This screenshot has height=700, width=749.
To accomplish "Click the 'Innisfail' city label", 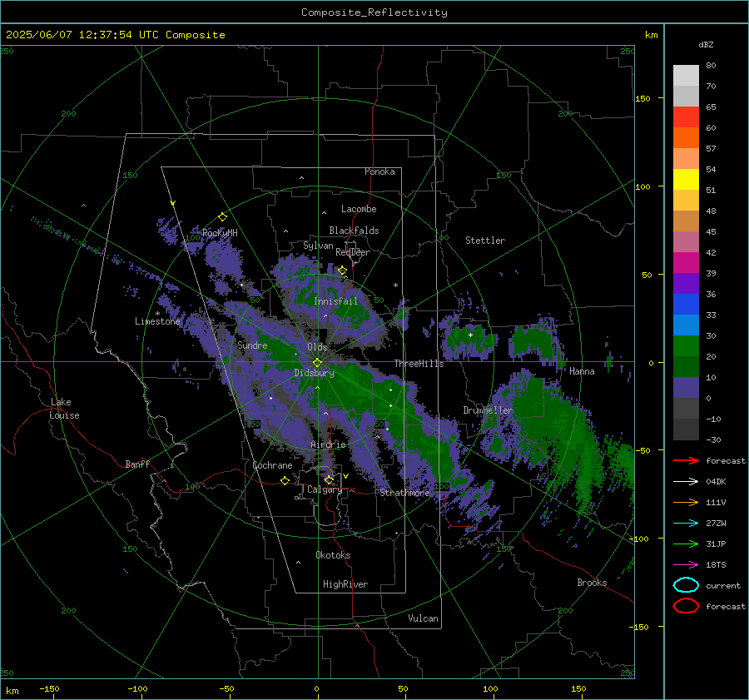I will (x=335, y=301).
